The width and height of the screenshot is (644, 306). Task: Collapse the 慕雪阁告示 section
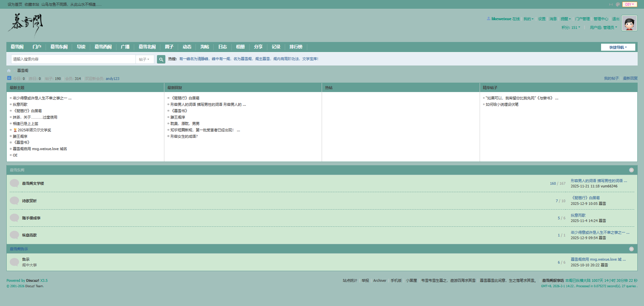pos(631,249)
